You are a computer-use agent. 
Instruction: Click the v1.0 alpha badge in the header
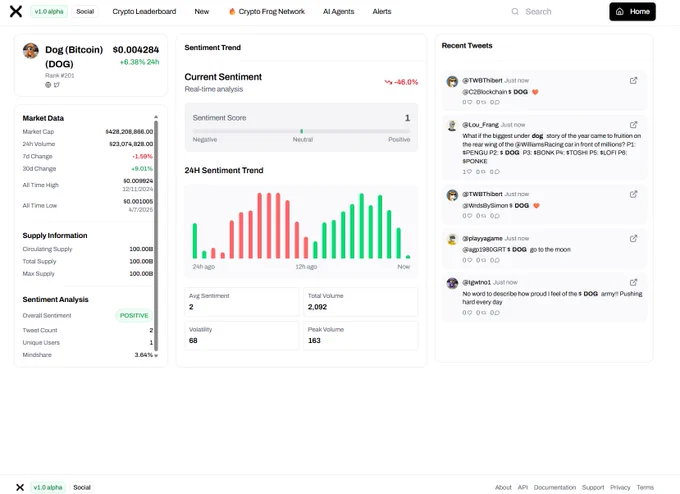pyautogui.click(x=49, y=12)
